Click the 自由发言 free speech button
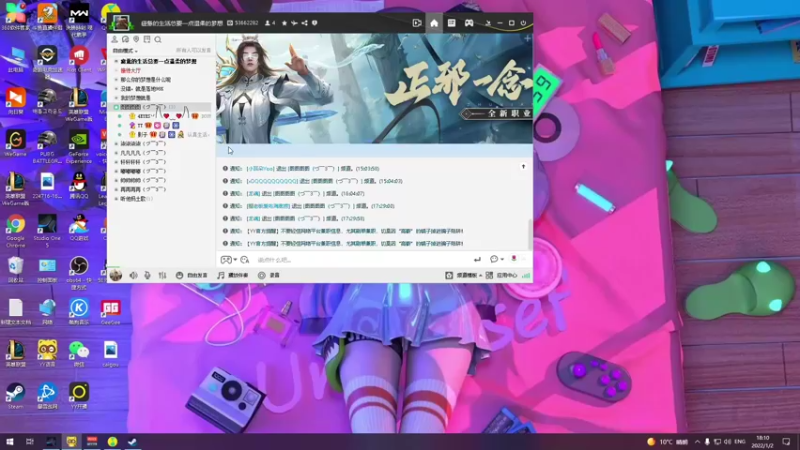800x450 pixels. (192, 276)
